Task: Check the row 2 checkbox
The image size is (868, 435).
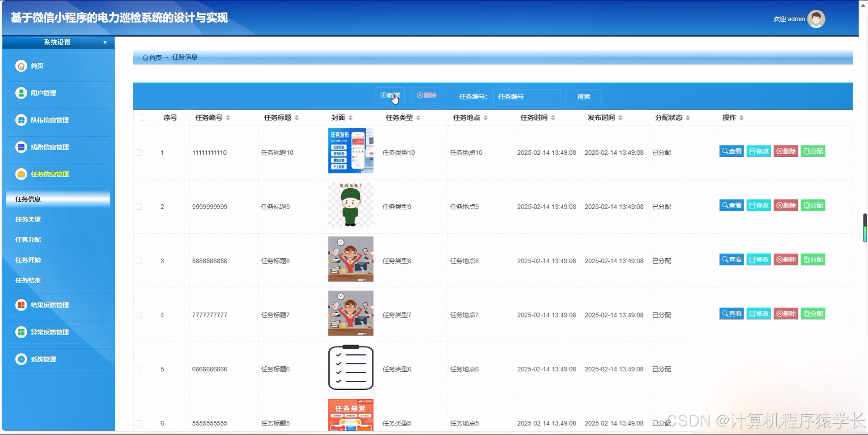Action: click(x=139, y=207)
